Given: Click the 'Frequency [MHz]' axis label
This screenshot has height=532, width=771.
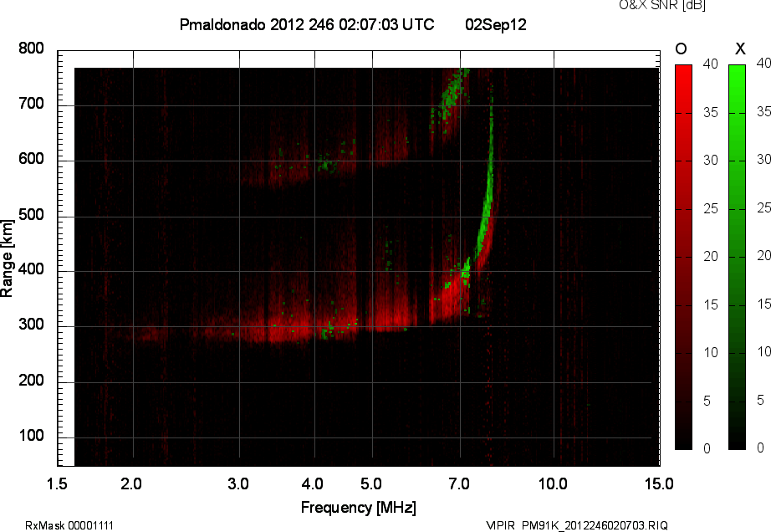Looking at the screenshot, I should tap(359, 508).
